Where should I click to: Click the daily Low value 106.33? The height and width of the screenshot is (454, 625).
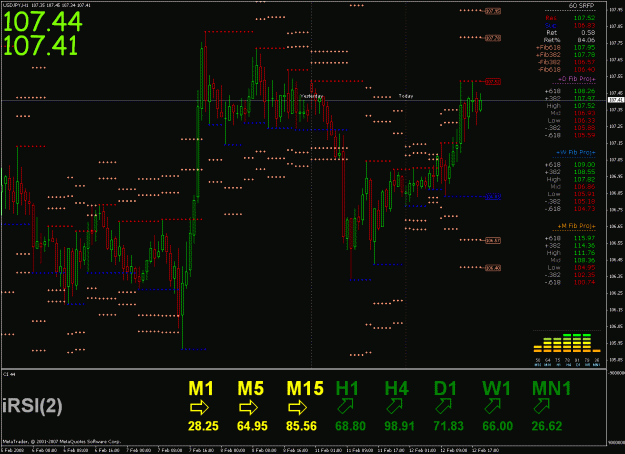pyautogui.click(x=584, y=120)
